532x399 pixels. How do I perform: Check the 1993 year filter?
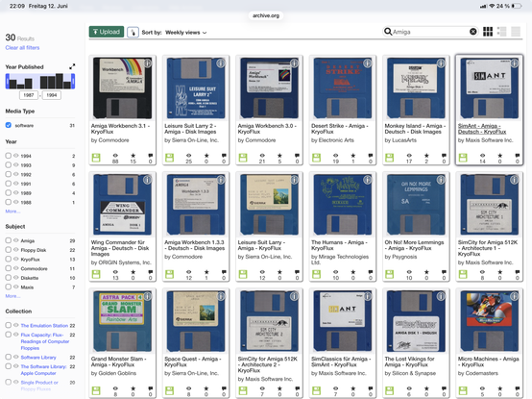coord(9,165)
